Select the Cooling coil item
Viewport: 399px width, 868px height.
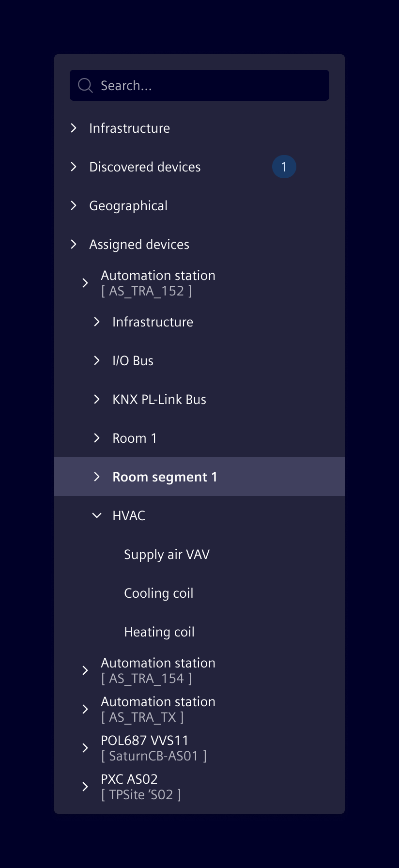click(159, 593)
